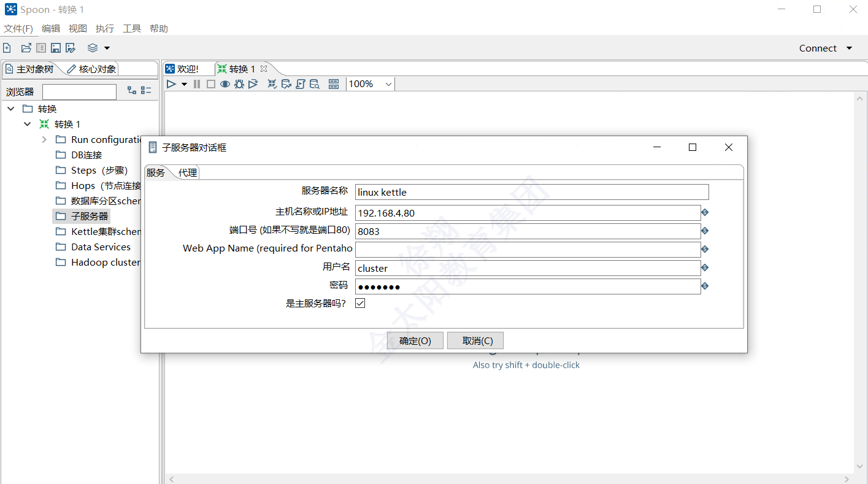Open the 工具 menu
Image resolution: width=868 pixels, height=484 pixels.
pos(132,28)
